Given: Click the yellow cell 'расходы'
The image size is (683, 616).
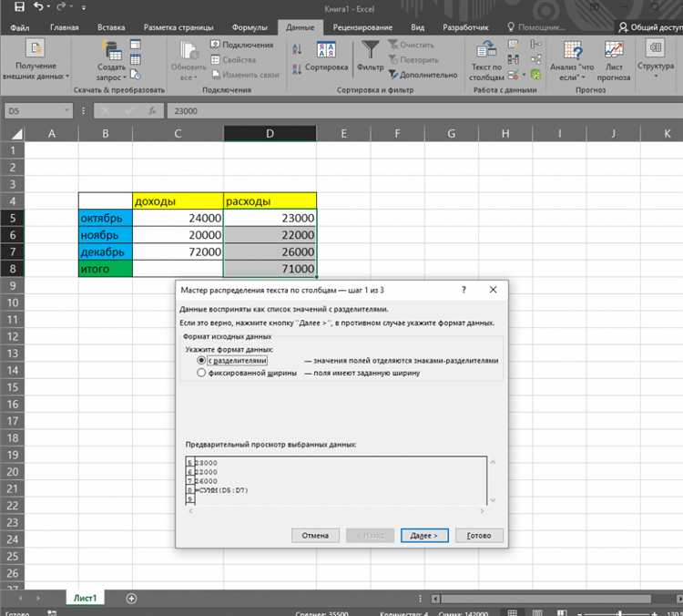Looking at the screenshot, I should point(270,201).
